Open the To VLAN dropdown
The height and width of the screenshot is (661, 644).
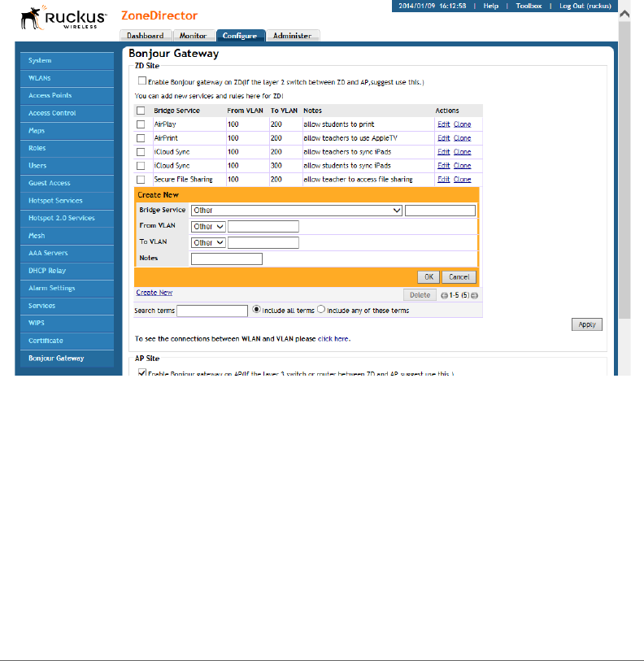(x=208, y=243)
